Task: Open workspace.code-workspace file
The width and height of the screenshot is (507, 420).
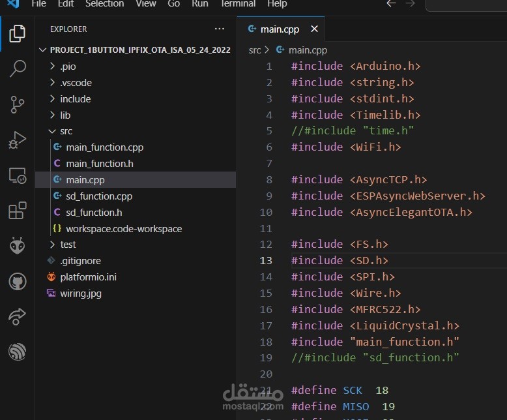Action: coord(135,228)
